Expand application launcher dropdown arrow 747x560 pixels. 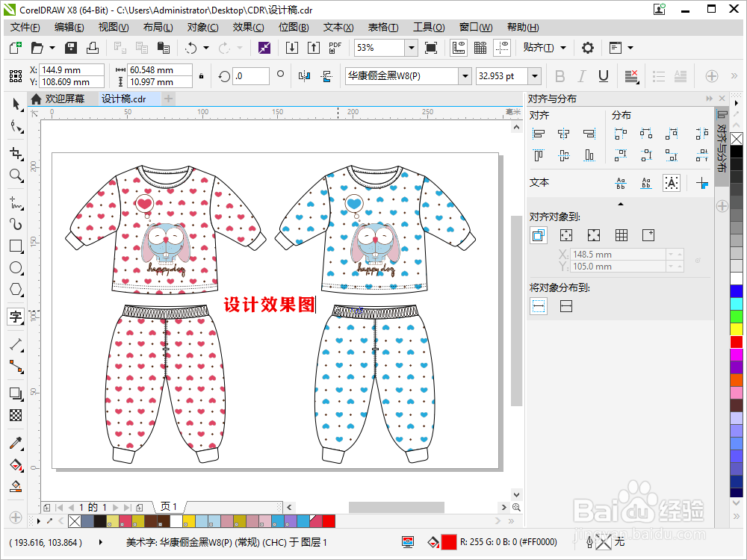(x=630, y=48)
